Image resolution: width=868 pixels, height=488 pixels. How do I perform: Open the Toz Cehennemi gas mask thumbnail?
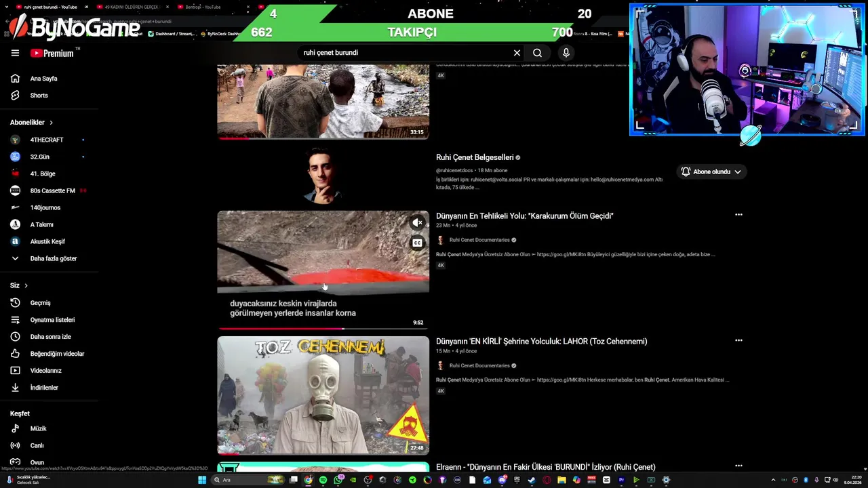pyautogui.click(x=323, y=395)
